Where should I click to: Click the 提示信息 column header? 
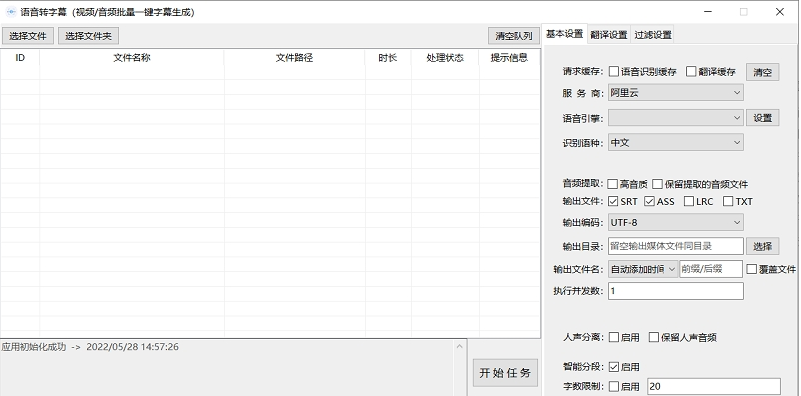509,58
